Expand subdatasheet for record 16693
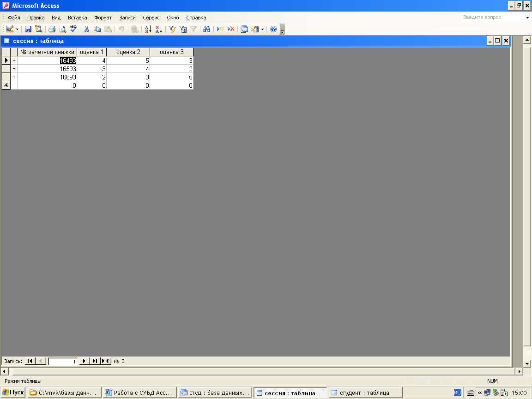This screenshot has height=399, width=532. pos(14,77)
